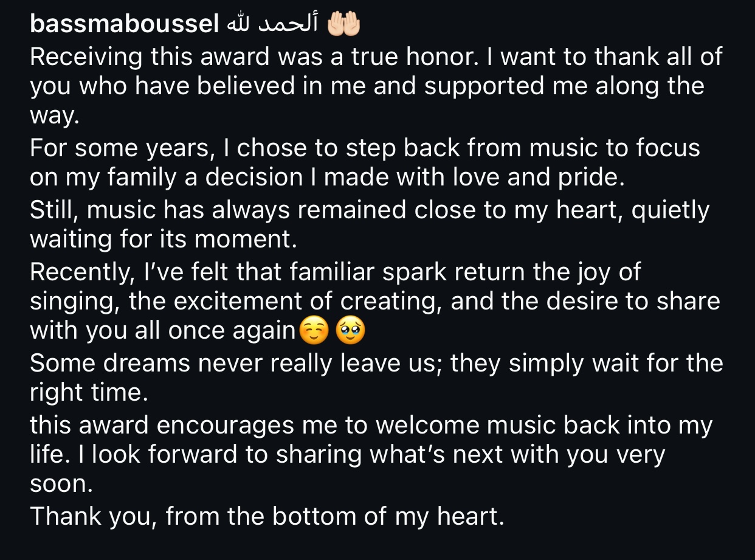Click the teary-eyed holding back tears emoji
Screen dimensions: 755x560
(350, 330)
